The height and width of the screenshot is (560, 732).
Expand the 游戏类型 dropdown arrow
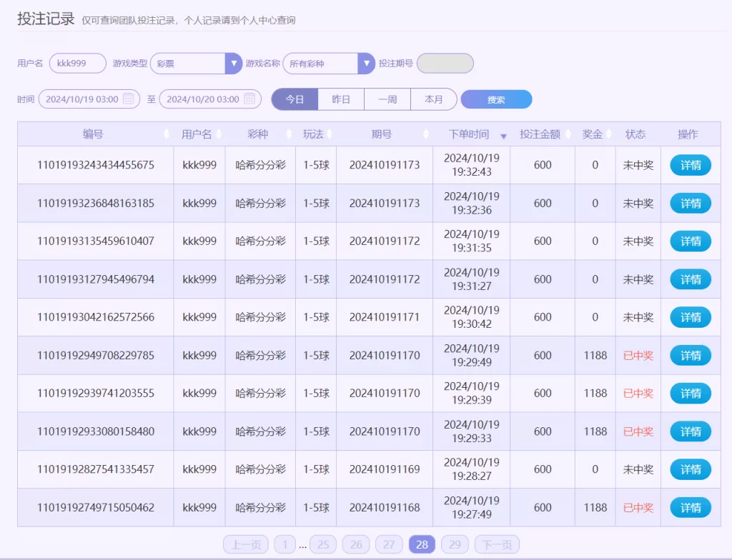click(234, 64)
